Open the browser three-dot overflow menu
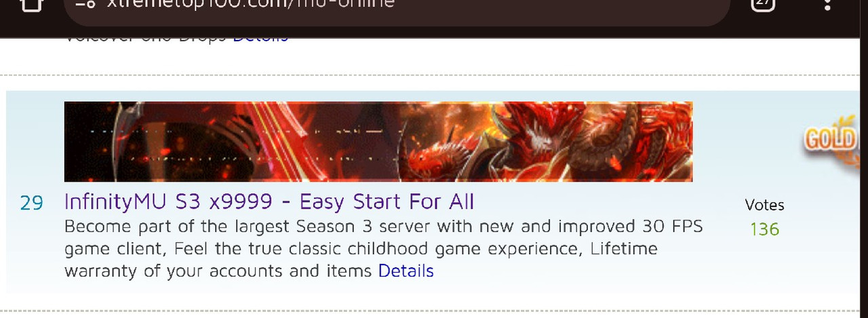Image resolution: width=868 pixels, height=318 pixels. [x=827, y=5]
